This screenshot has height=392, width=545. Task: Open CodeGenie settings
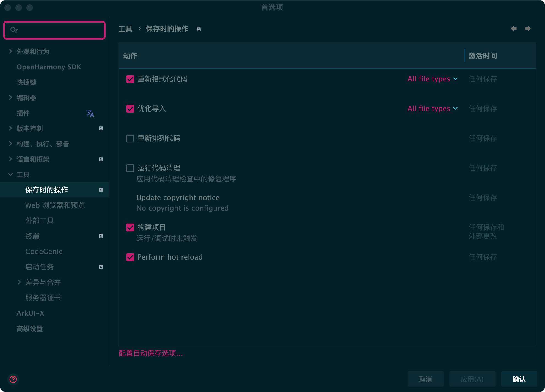click(x=44, y=252)
